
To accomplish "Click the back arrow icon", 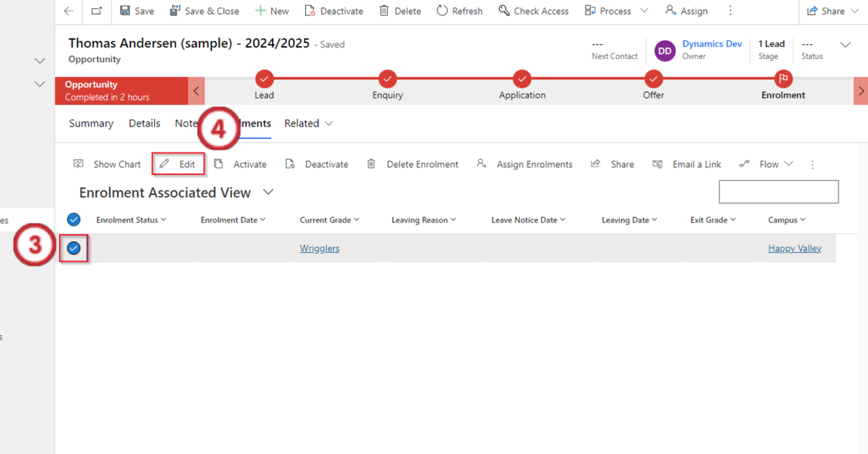I will click(x=69, y=11).
